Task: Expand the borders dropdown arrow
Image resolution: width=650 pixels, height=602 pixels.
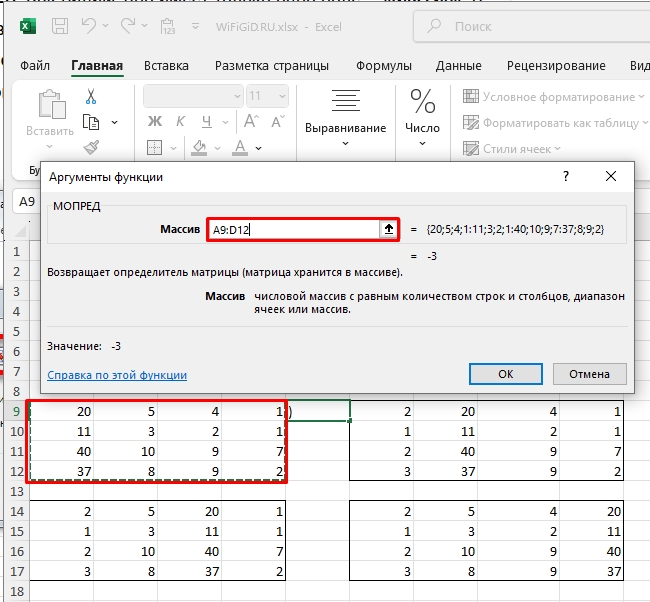Action: 173,148
